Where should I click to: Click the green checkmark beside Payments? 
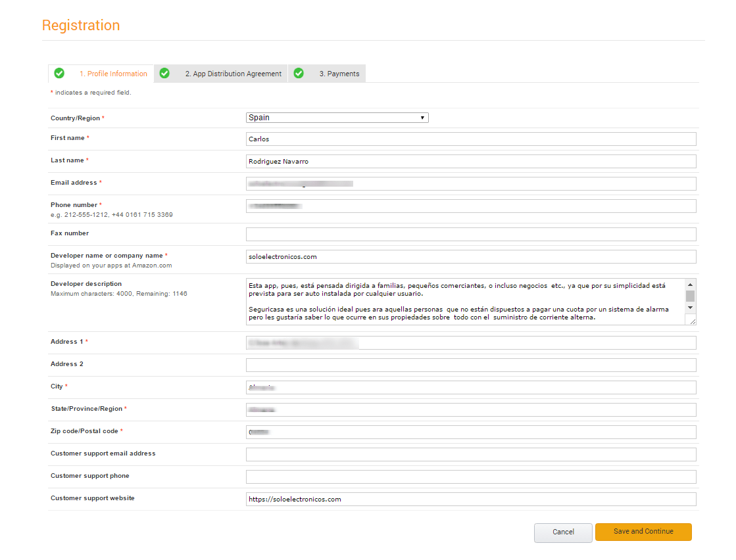click(x=299, y=73)
